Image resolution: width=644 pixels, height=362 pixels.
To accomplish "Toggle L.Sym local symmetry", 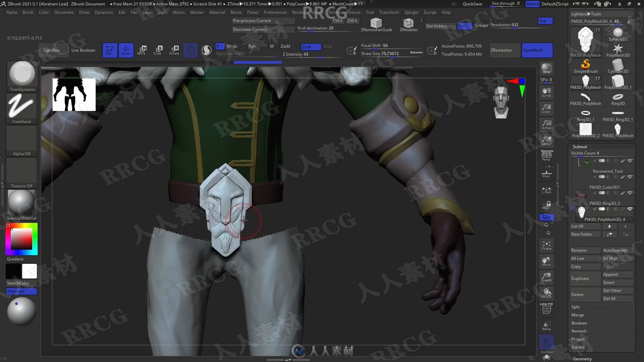I will [x=546, y=190].
